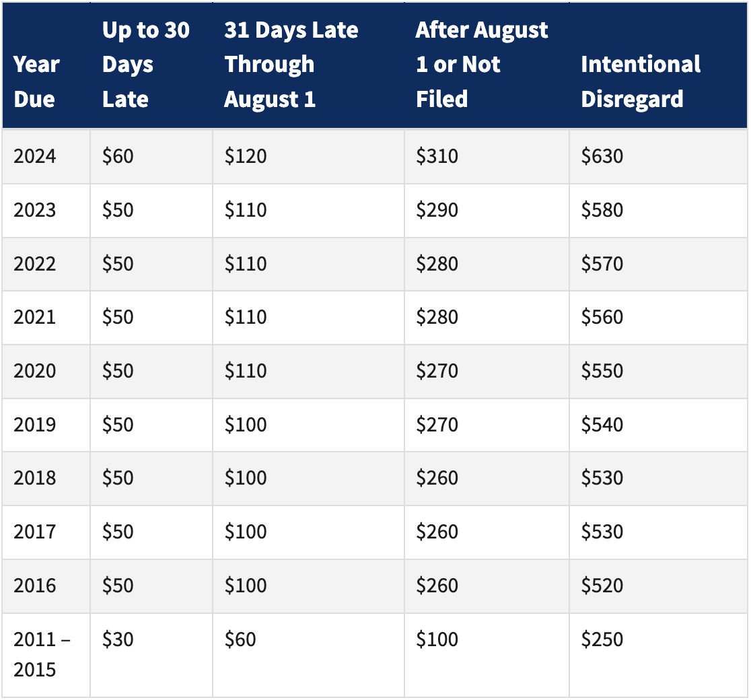Click the $250 intentional disregard amount
Viewport: 751px width, 700px height.
[602, 639]
